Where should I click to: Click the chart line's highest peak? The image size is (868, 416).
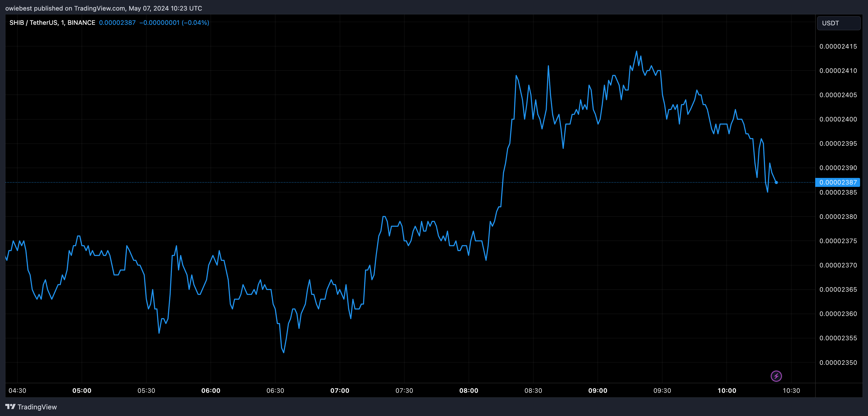pos(636,51)
